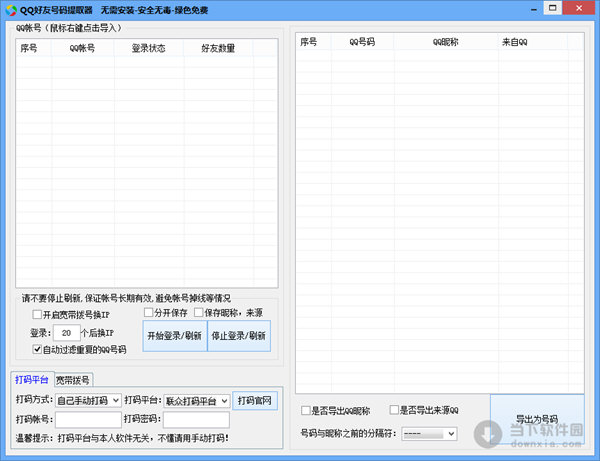
Task: Click the QQ昵称 column header
Action: click(x=446, y=42)
